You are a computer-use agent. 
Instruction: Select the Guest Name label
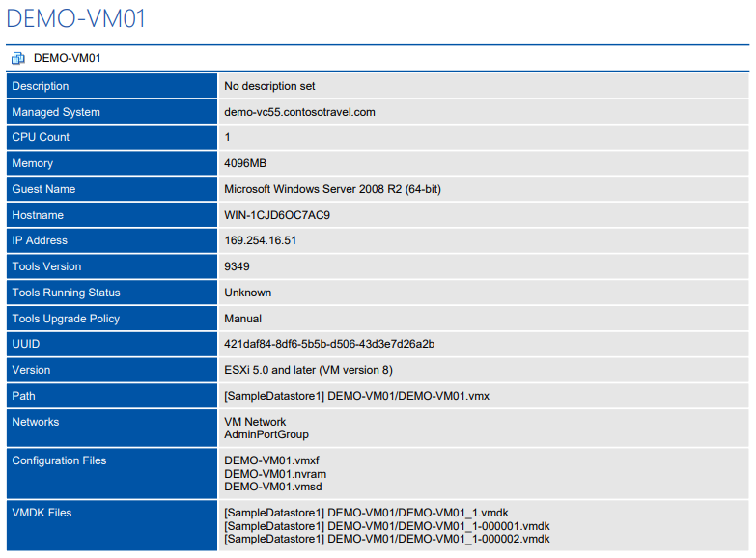[x=43, y=189]
